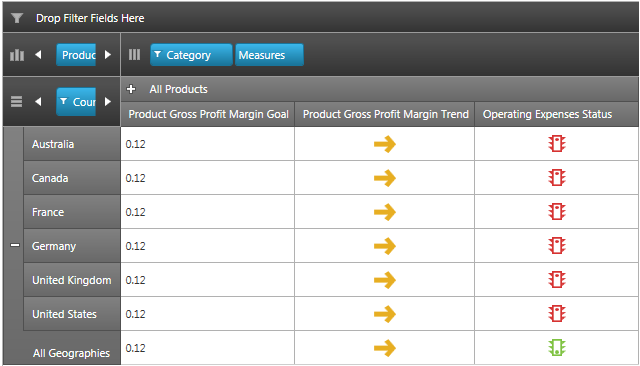Click United States' margin trend arrow
Screen dimensions: 640x366
tap(384, 314)
